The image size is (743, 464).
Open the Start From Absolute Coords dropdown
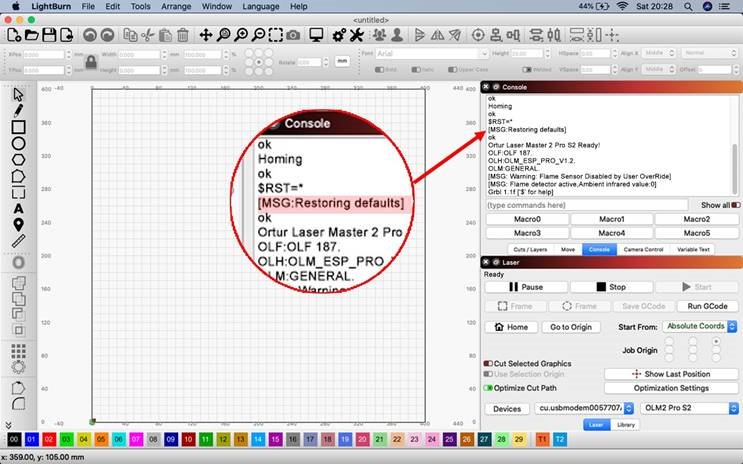[700, 326]
